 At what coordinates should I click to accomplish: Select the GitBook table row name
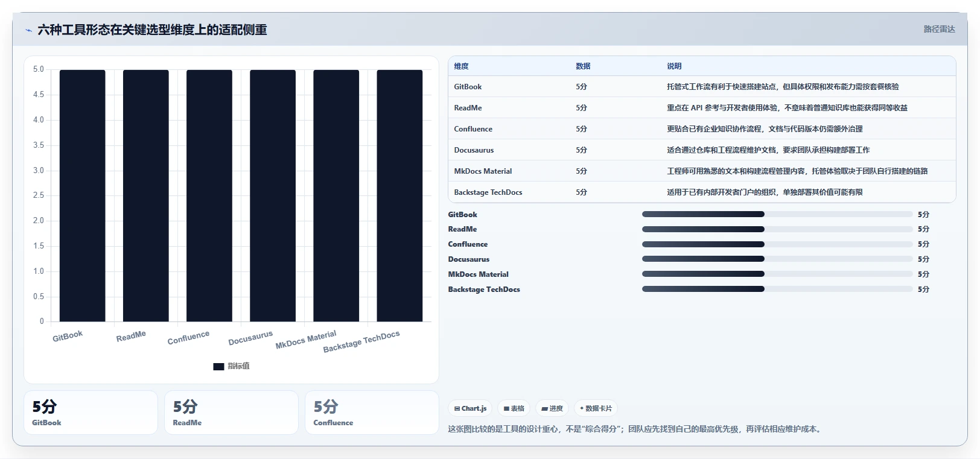coord(468,87)
